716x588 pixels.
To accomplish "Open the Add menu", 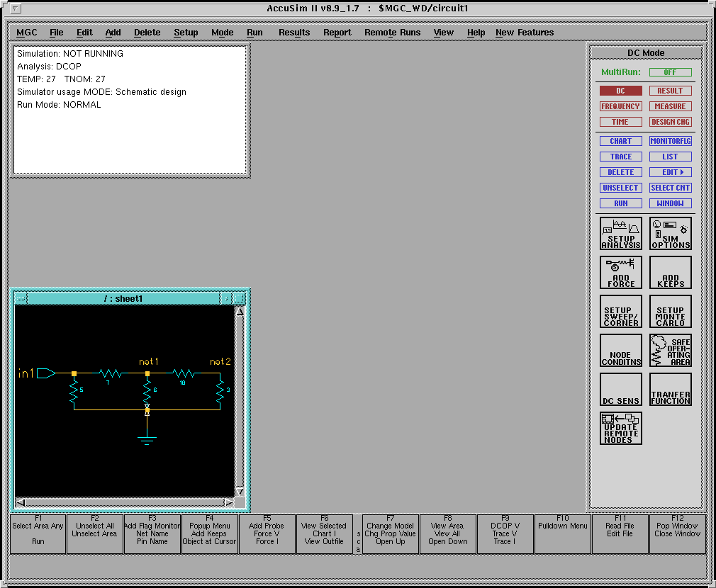I will point(113,33).
